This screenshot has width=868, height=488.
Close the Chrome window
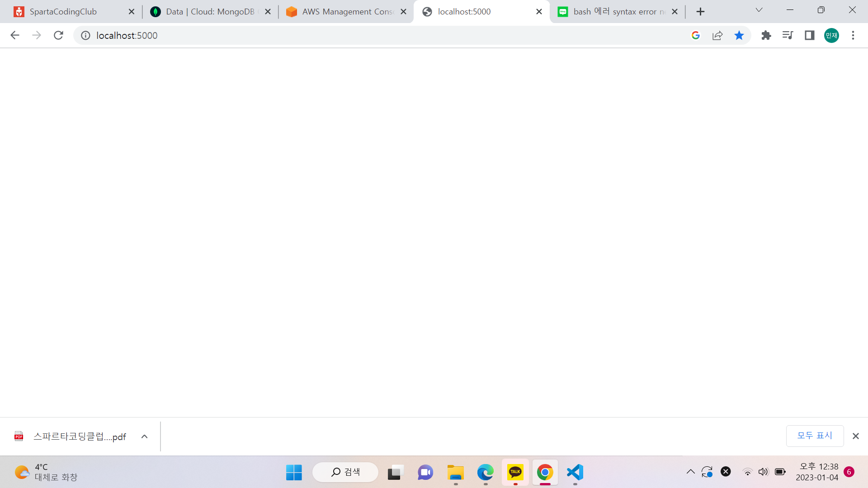[852, 10]
